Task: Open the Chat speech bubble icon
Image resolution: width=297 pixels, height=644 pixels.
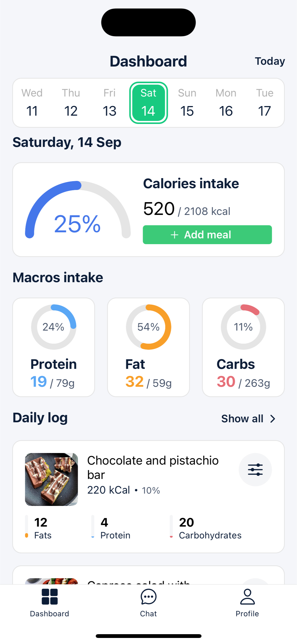Action: click(148, 597)
